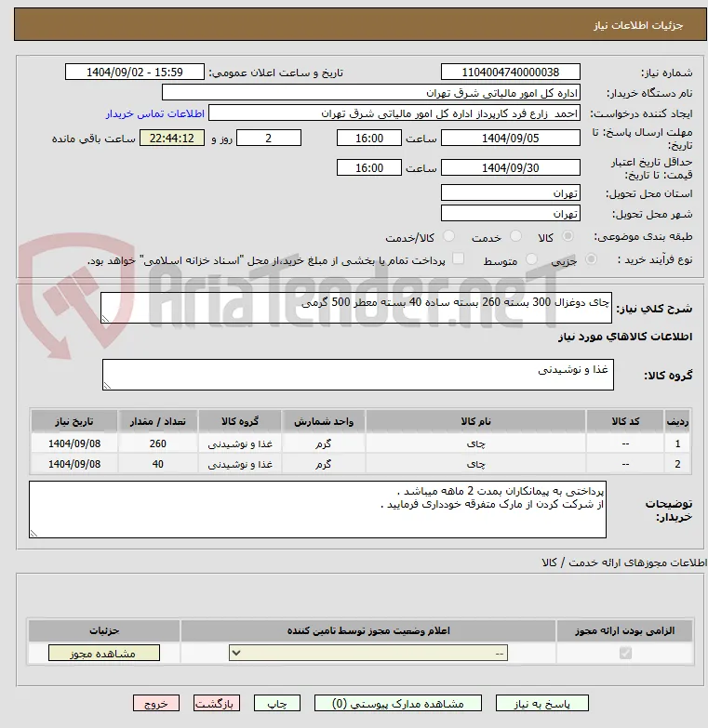This screenshot has width=708, height=728.
Task: Select the کالا/خدمت radio button
Action: click(448, 236)
